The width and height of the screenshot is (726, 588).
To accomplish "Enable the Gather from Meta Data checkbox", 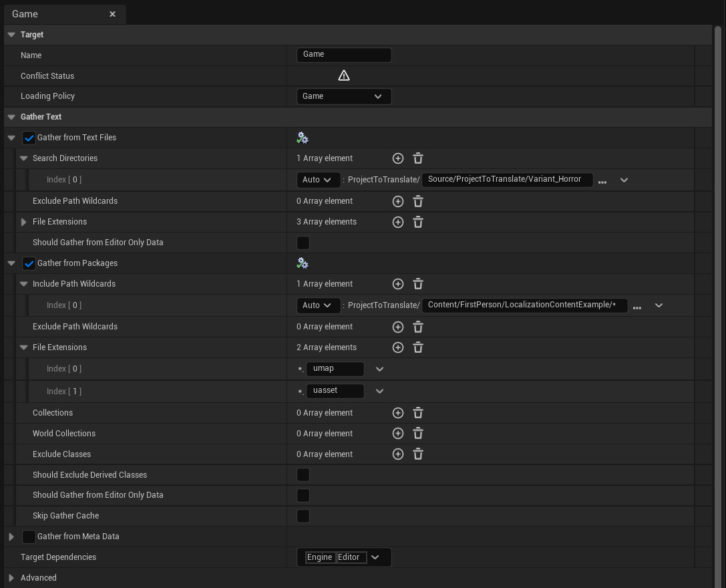I will 29,537.
